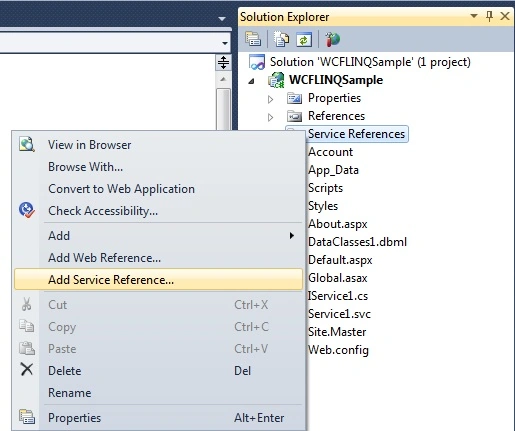Expand the Properties node
Screen dimensions: 515x431
271,99
